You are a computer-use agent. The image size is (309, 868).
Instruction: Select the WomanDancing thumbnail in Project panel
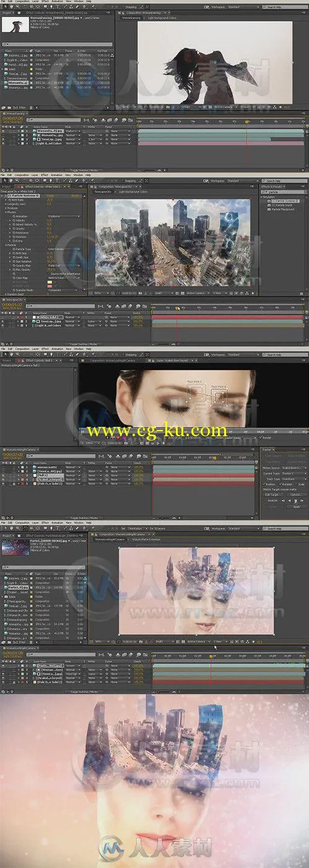pos(14,25)
